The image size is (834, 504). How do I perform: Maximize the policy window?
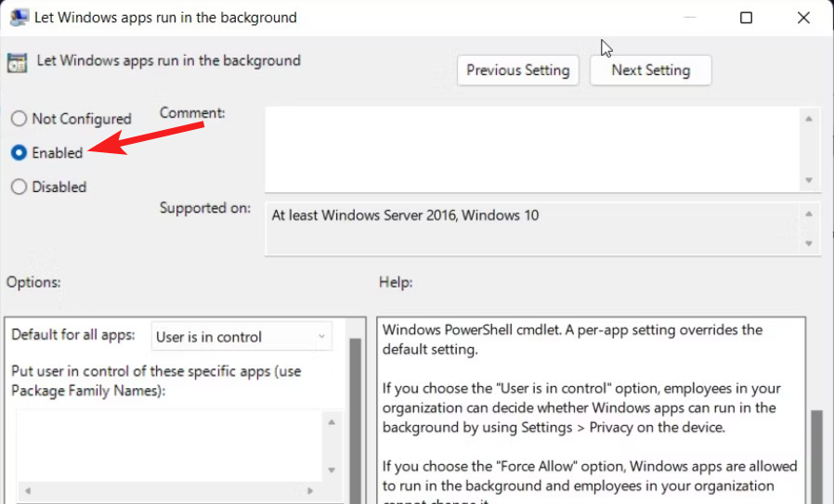[747, 18]
